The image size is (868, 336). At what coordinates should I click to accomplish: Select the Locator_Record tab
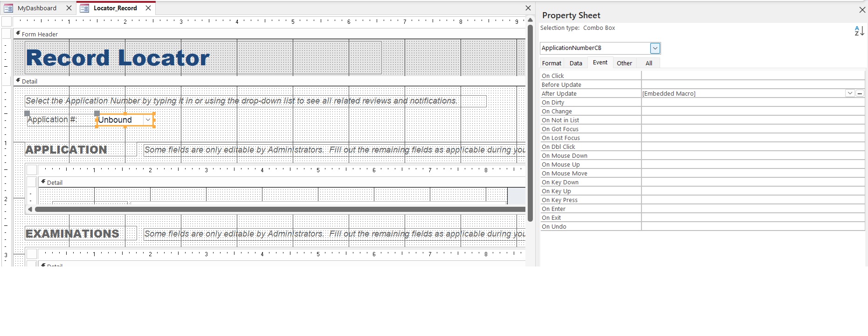tap(115, 8)
